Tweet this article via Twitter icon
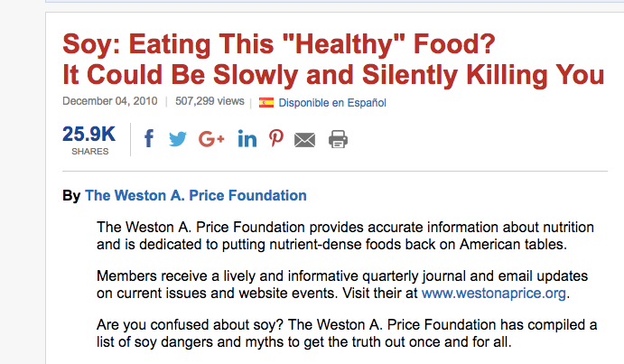Screen dimensions: 624x364 [178, 139]
